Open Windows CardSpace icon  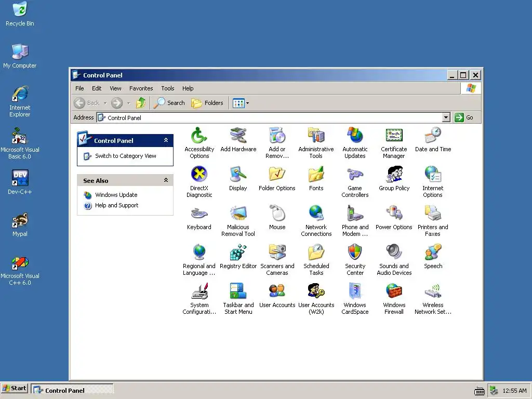coord(355,291)
